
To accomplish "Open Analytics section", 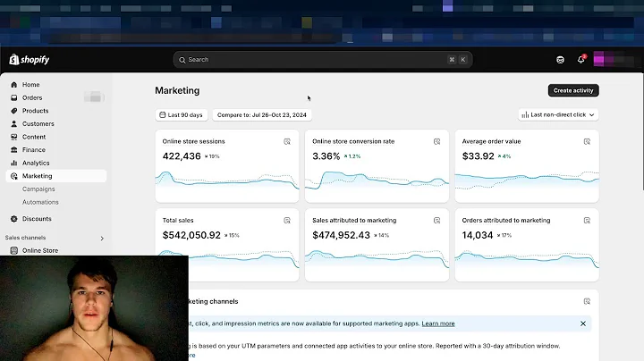I will pos(36,163).
